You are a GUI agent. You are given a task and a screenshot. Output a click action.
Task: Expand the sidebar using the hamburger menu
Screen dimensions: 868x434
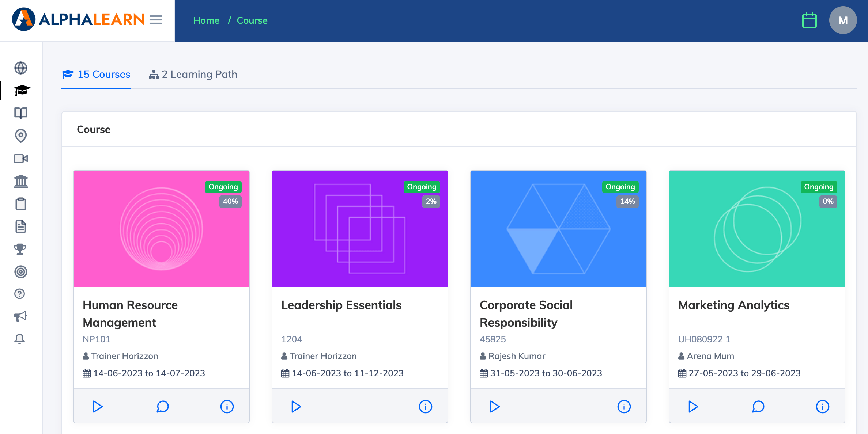coord(156,20)
